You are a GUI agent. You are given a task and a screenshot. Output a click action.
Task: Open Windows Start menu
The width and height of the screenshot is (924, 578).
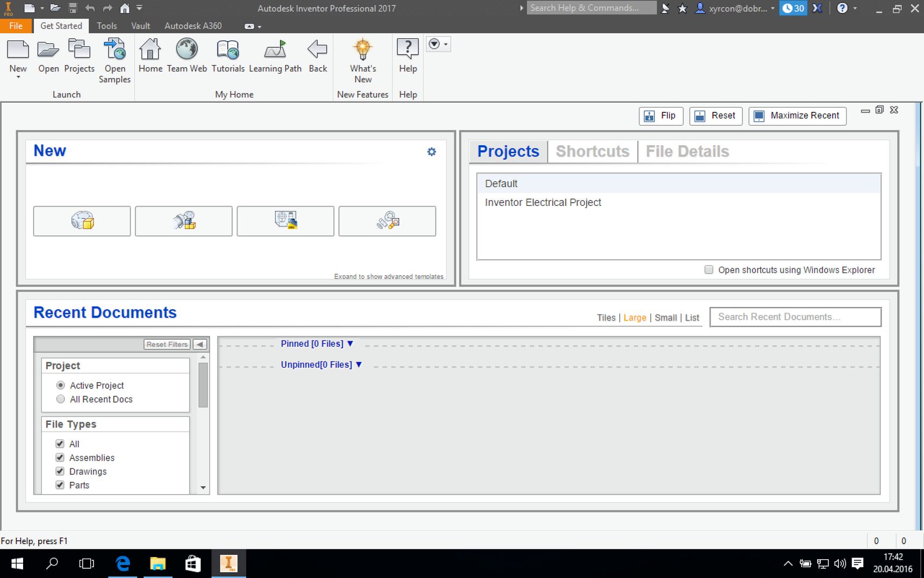(x=17, y=563)
